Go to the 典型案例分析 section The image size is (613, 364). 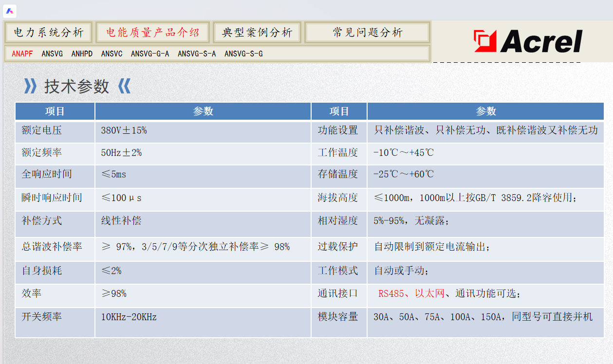pos(257,33)
